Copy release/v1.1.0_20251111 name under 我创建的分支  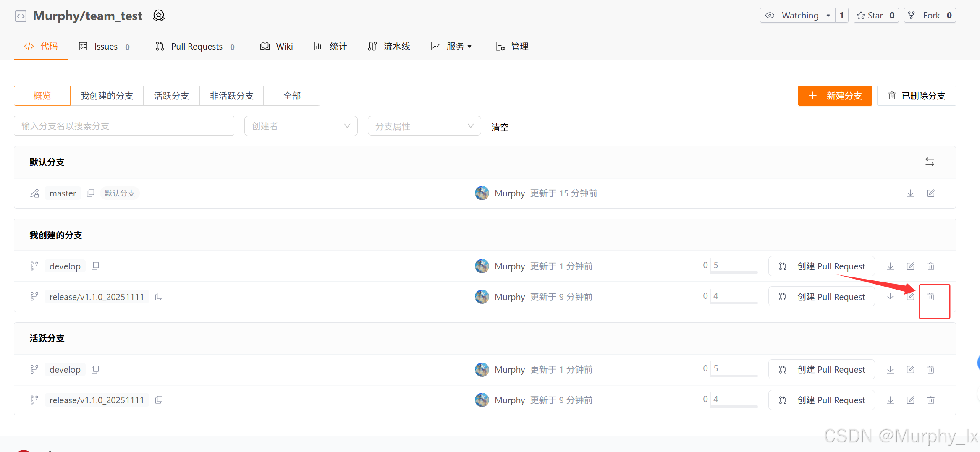(x=159, y=297)
